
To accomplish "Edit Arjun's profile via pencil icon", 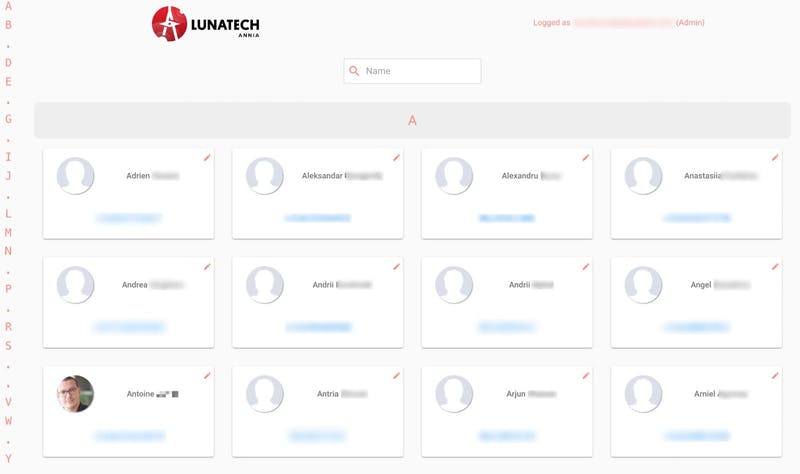I will [x=586, y=376].
